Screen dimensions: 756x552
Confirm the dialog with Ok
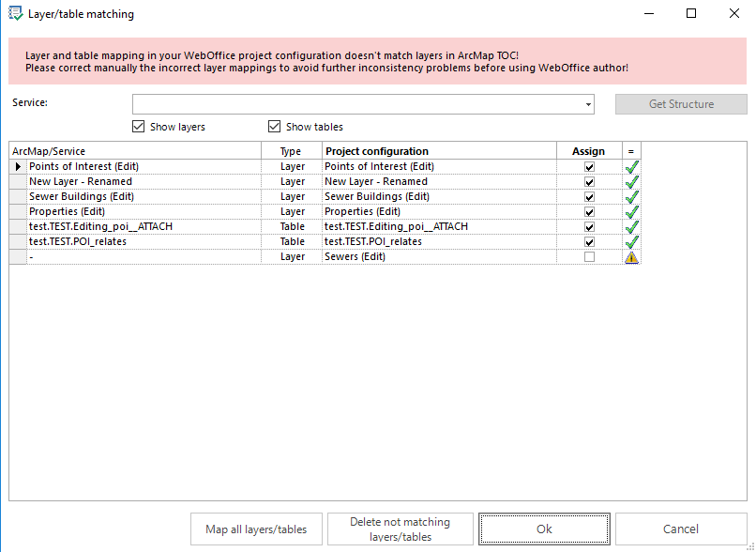pyautogui.click(x=544, y=529)
